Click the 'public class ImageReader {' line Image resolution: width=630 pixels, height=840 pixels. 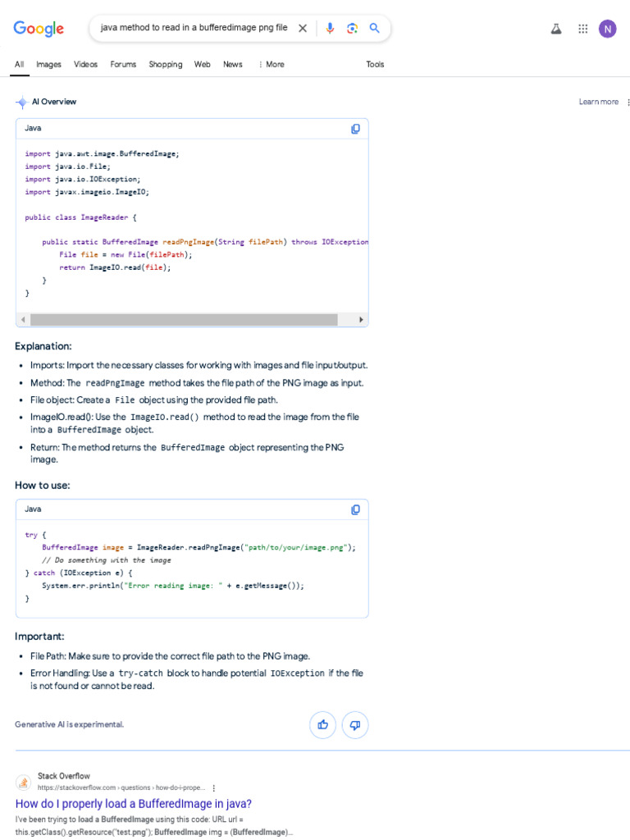[x=80, y=217]
